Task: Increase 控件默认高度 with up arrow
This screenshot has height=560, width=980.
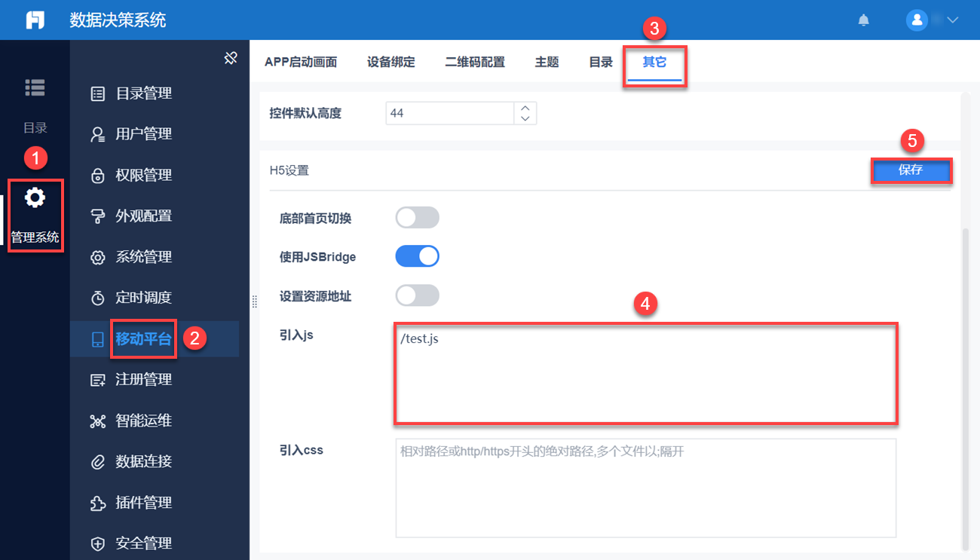Action: tap(525, 108)
